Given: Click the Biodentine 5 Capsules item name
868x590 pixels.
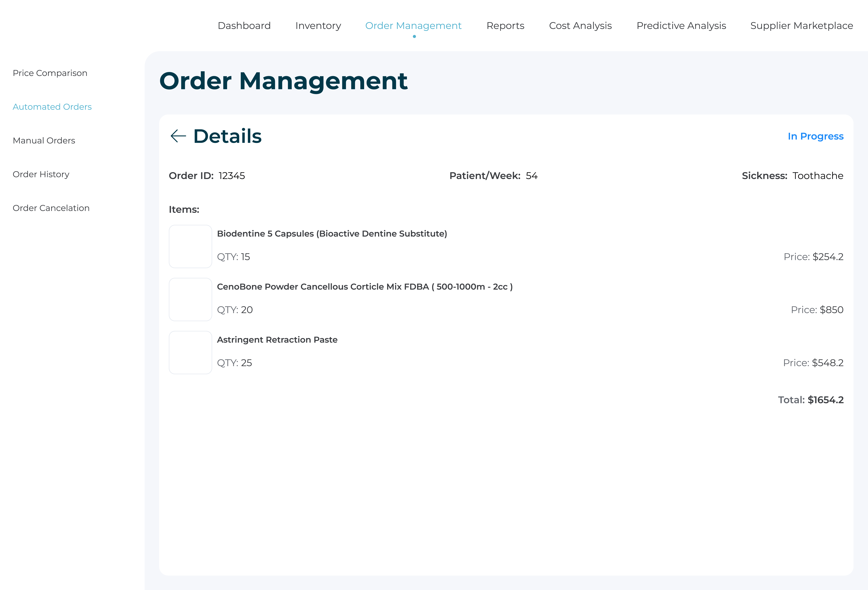Looking at the screenshot, I should (x=332, y=234).
